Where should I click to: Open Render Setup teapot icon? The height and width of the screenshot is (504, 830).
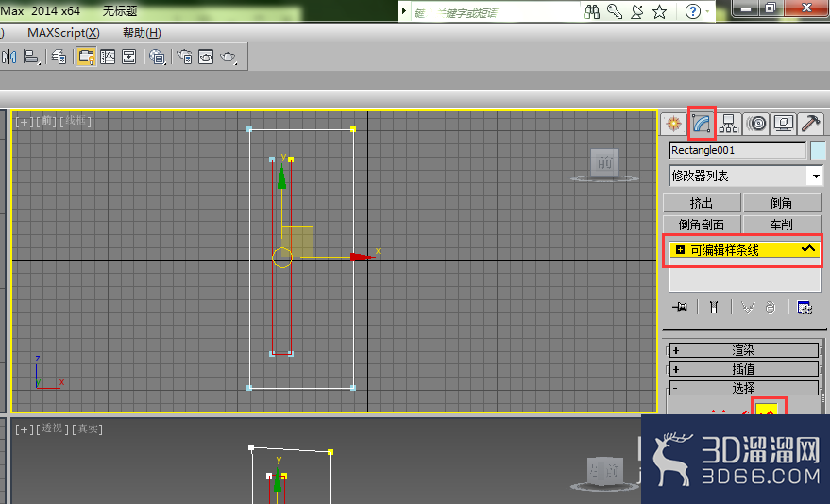click(x=185, y=57)
